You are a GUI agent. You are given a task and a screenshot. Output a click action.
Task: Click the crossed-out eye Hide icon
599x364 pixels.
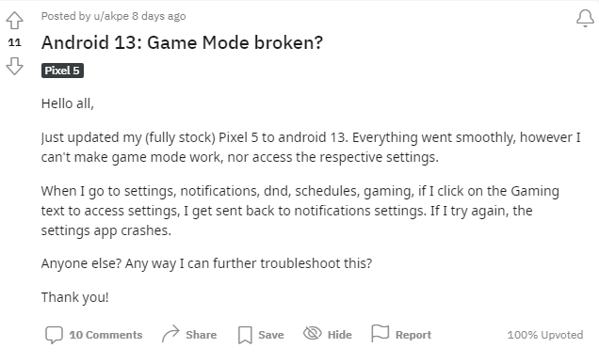point(313,333)
